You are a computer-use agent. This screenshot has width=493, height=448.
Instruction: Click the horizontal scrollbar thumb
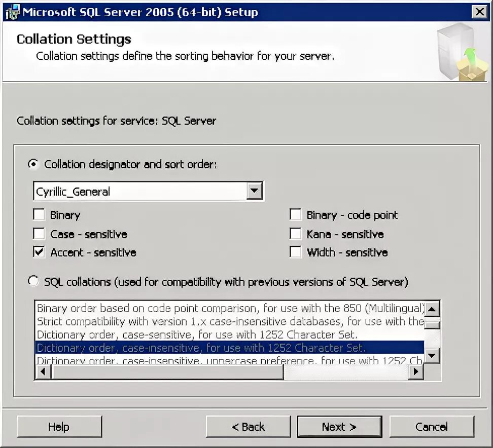[167, 372]
